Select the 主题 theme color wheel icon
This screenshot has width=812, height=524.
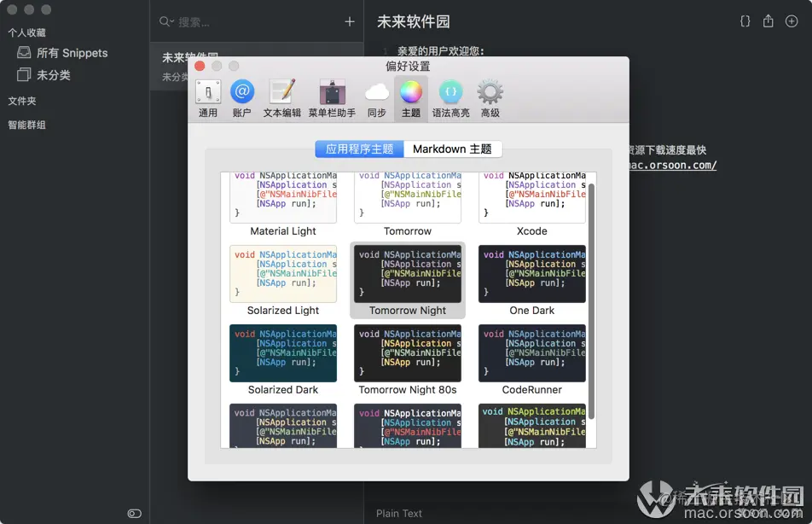[411, 92]
